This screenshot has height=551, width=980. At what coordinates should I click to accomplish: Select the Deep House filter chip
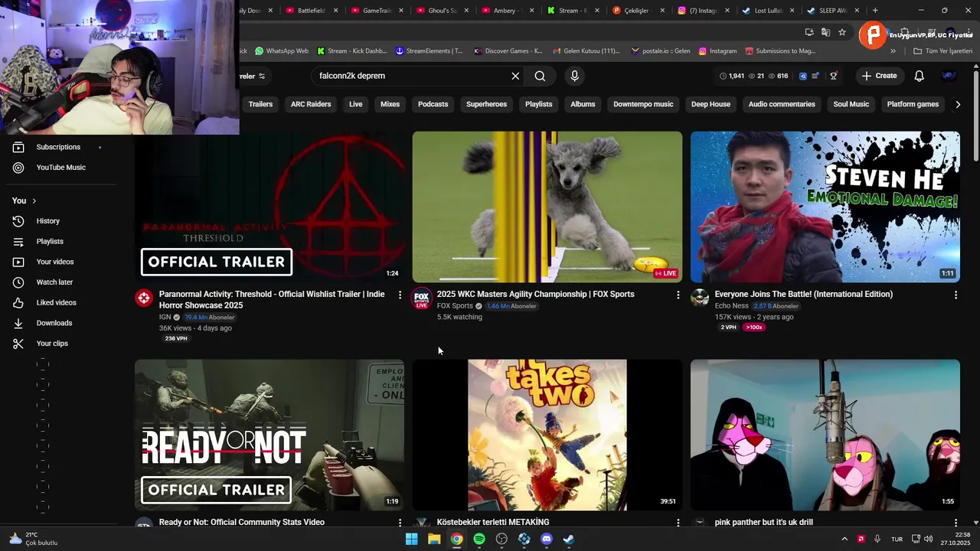point(710,104)
